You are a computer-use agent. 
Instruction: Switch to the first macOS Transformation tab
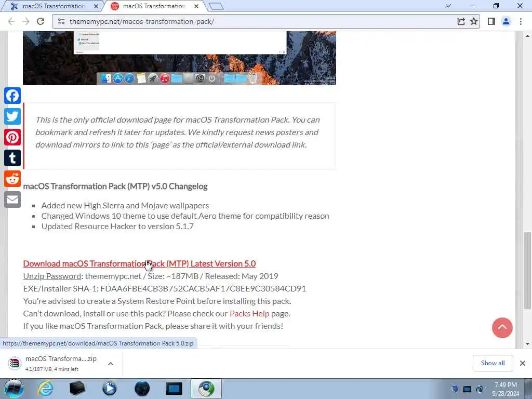click(x=54, y=6)
